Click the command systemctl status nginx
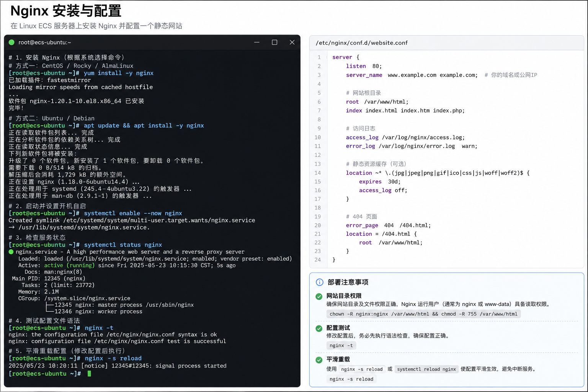The image size is (588, 392). tap(123, 245)
